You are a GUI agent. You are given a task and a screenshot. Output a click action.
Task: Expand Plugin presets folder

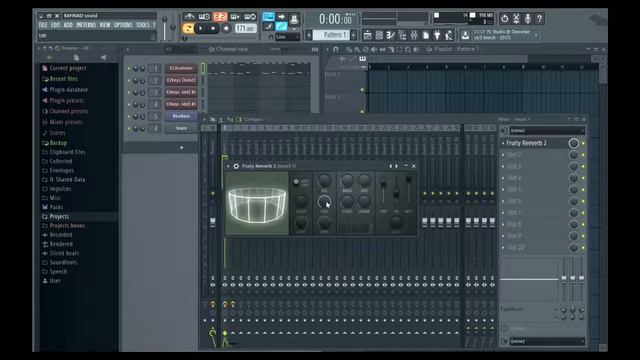click(67, 100)
